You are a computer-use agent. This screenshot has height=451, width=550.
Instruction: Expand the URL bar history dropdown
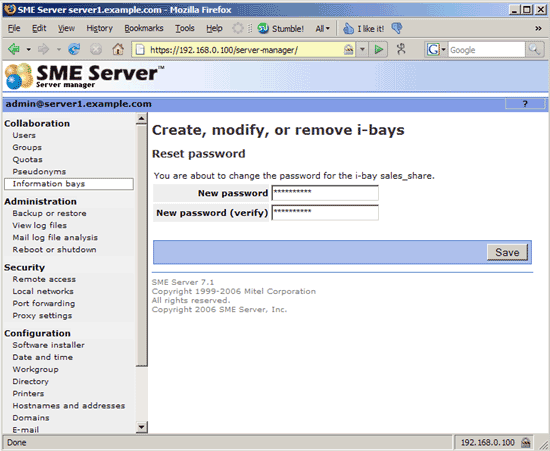362,49
